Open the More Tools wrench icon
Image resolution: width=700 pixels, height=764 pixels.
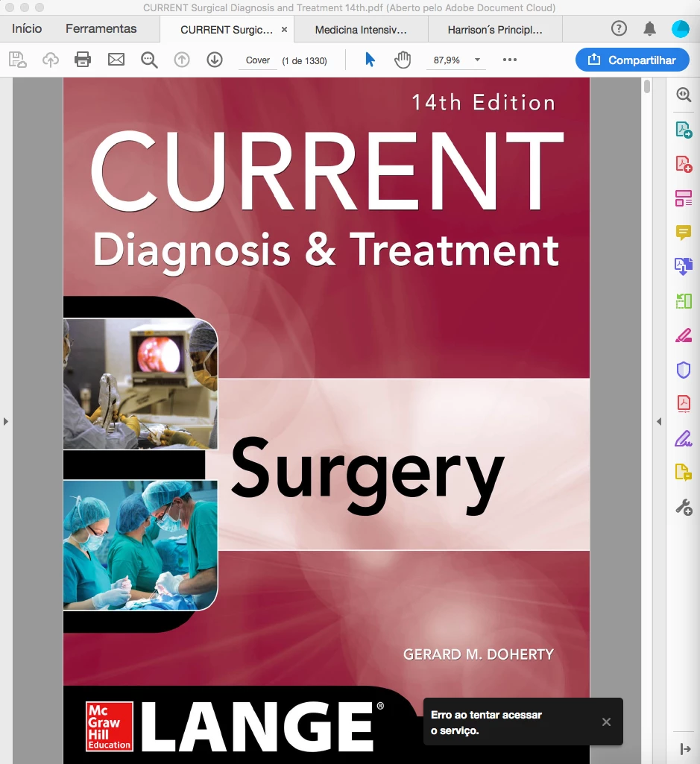coord(684,508)
